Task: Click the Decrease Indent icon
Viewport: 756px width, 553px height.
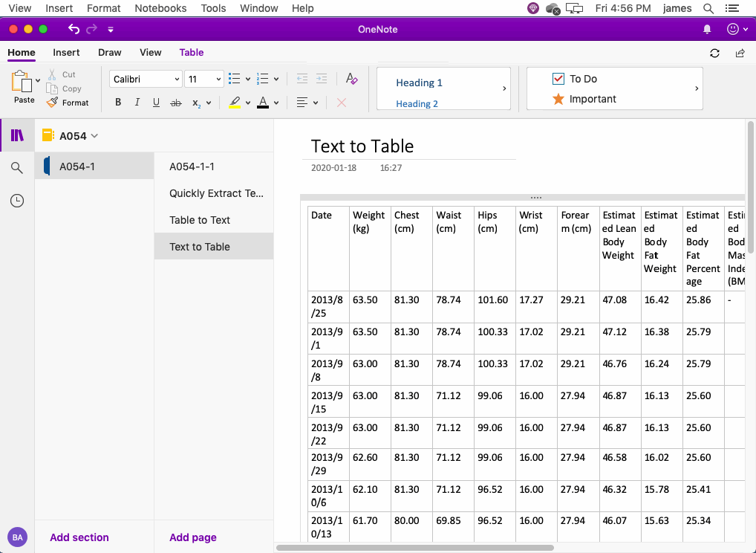Action: click(302, 79)
